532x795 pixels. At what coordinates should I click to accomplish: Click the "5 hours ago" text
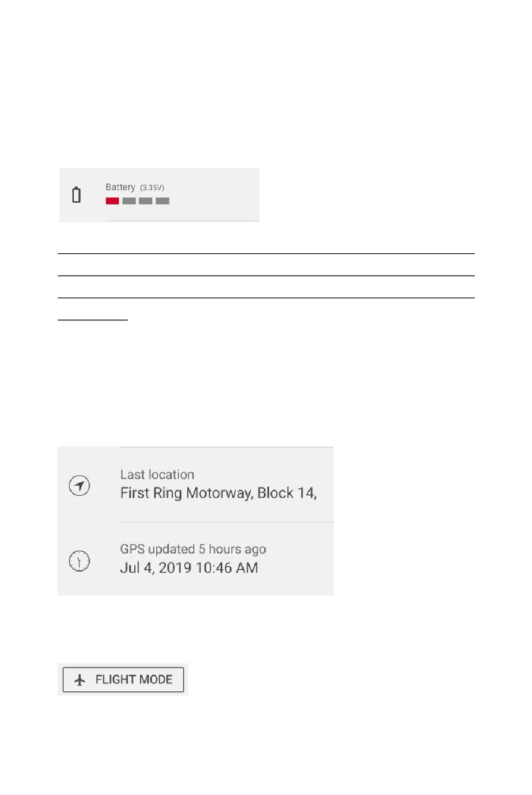[x=232, y=549]
